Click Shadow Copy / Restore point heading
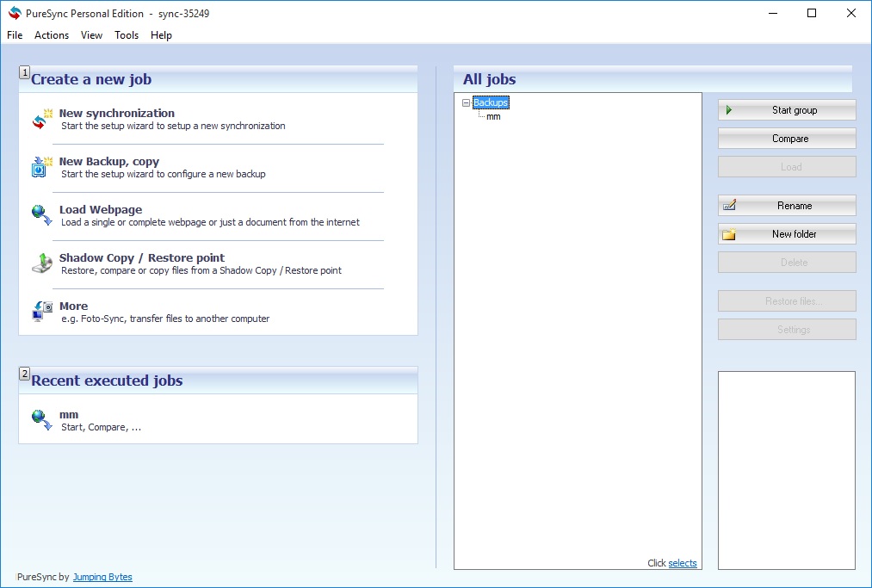This screenshot has width=872, height=588. point(142,257)
